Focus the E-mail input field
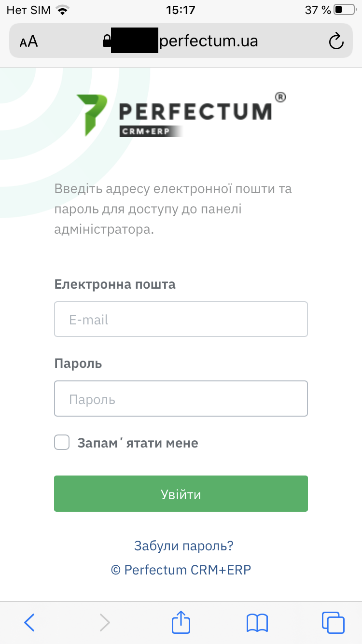 click(x=181, y=319)
